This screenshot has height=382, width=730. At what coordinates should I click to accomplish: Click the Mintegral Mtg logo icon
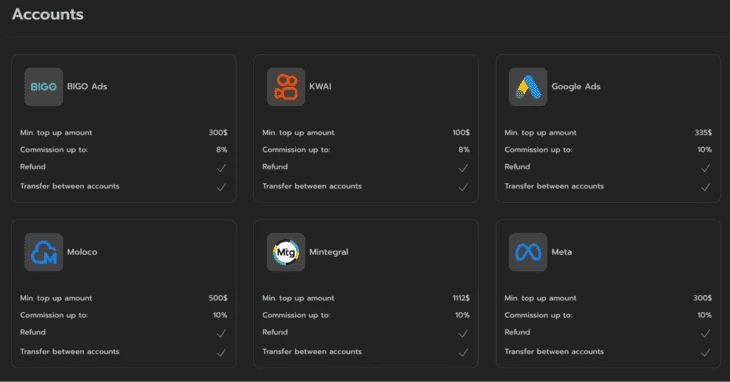286,252
